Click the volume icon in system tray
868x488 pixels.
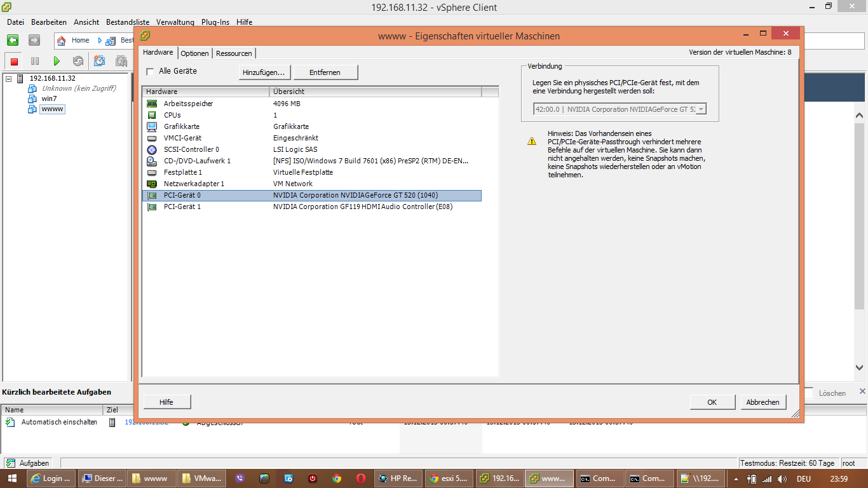tap(783, 479)
